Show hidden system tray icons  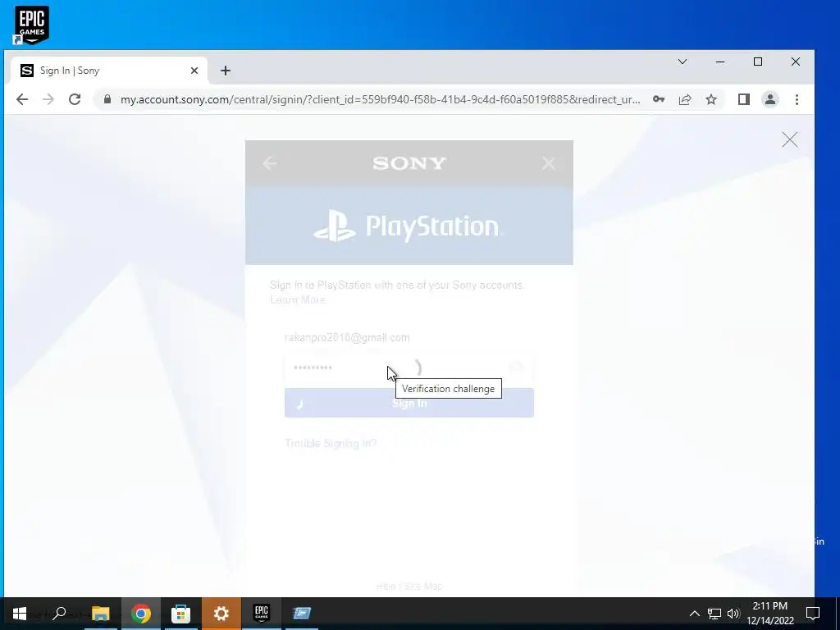click(x=694, y=614)
